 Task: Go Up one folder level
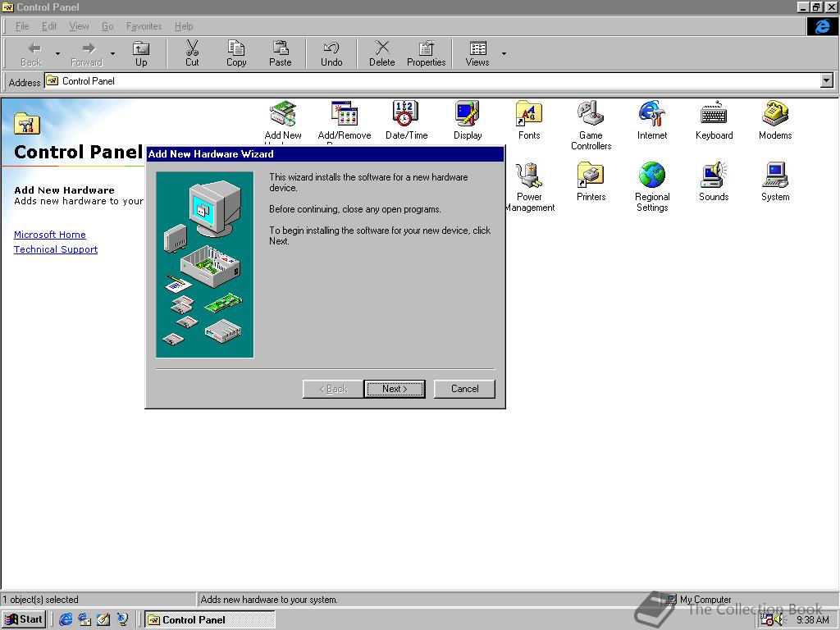pos(141,53)
